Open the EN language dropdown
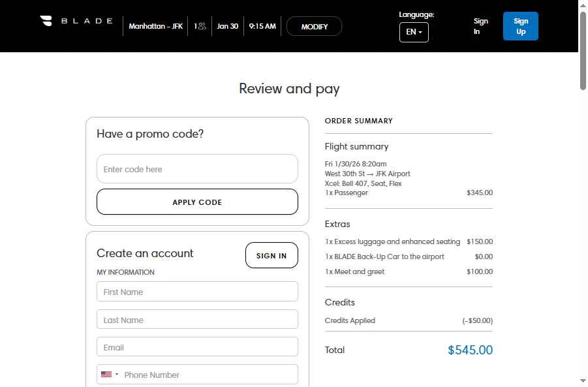Viewport: 588px width, 387px height. pyautogui.click(x=414, y=32)
